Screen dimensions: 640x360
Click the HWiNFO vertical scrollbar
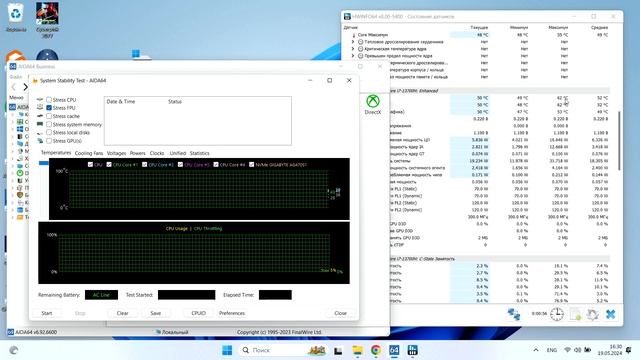619,140
